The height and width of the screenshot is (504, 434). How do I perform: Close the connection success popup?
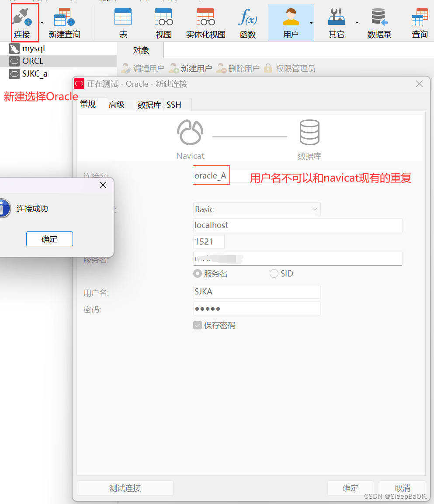click(x=103, y=185)
